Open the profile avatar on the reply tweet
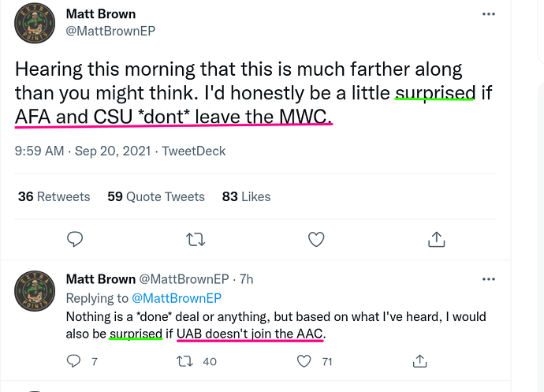This screenshot has height=392, width=544. click(x=35, y=291)
